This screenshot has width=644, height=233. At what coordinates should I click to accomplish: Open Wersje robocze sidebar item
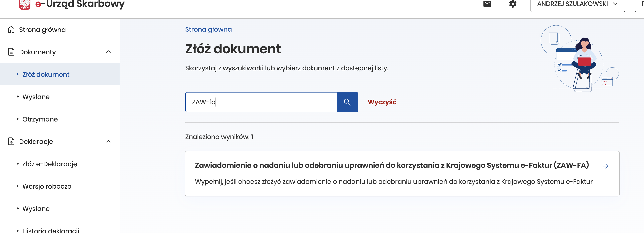[47, 186]
